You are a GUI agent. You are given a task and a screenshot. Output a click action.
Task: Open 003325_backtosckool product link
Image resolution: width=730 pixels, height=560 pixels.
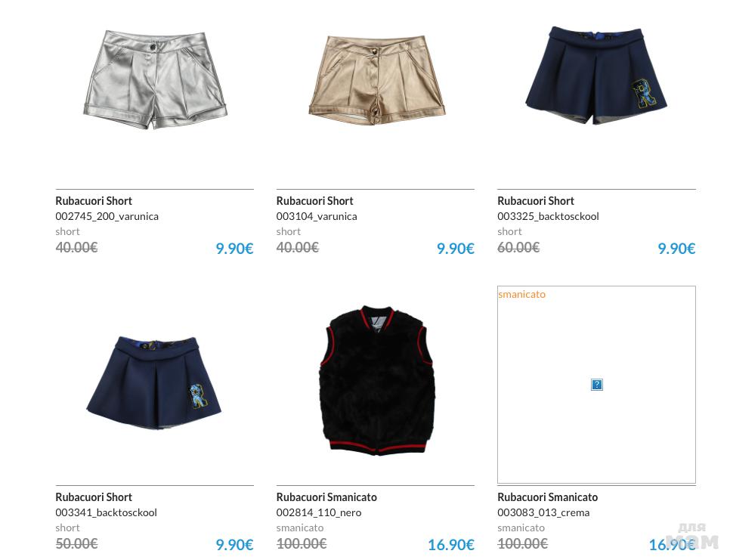click(548, 216)
